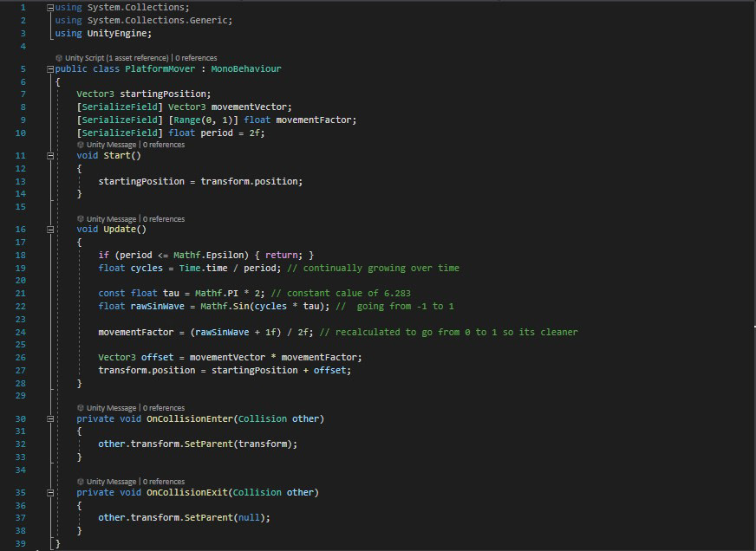This screenshot has width=756, height=551.
Task: Open '0 references' CodeLens above OnCollisionEnter
Action: point(164,408)
